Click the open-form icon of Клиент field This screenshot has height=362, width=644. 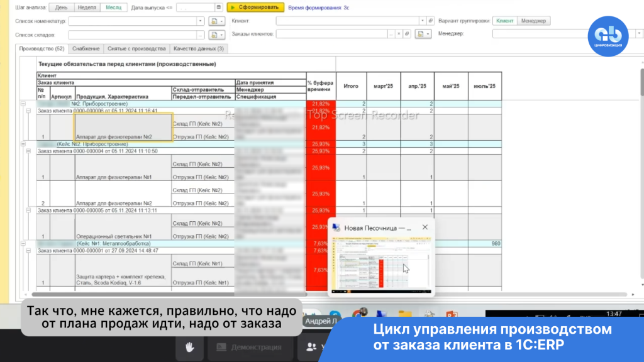click(x=430, y=21)
